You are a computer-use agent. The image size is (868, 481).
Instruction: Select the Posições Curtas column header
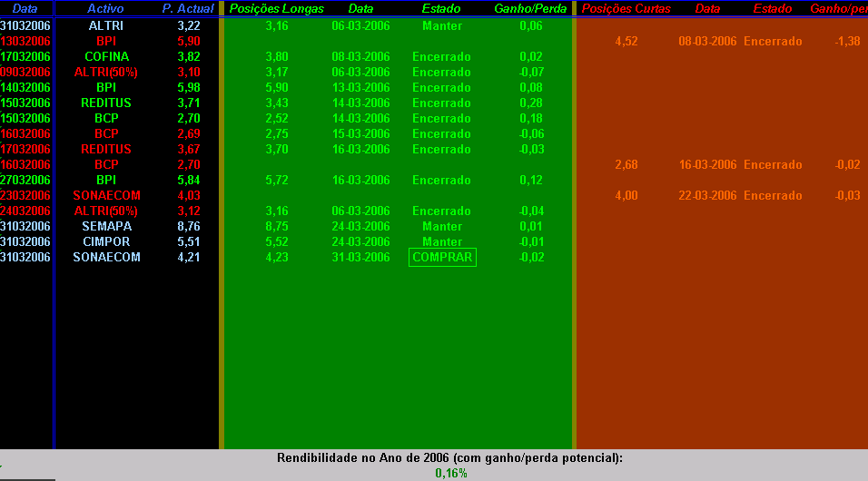626,9
